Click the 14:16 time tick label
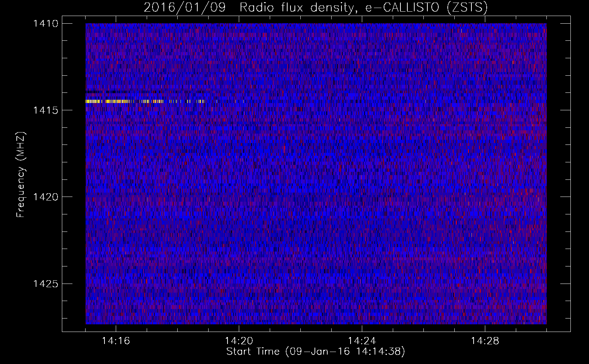589x364 pixels. 116,341
